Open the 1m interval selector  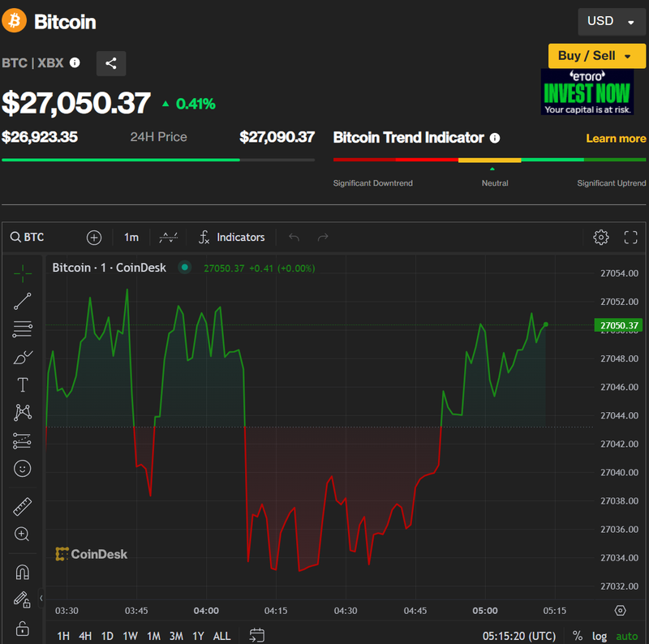[131, 237]
